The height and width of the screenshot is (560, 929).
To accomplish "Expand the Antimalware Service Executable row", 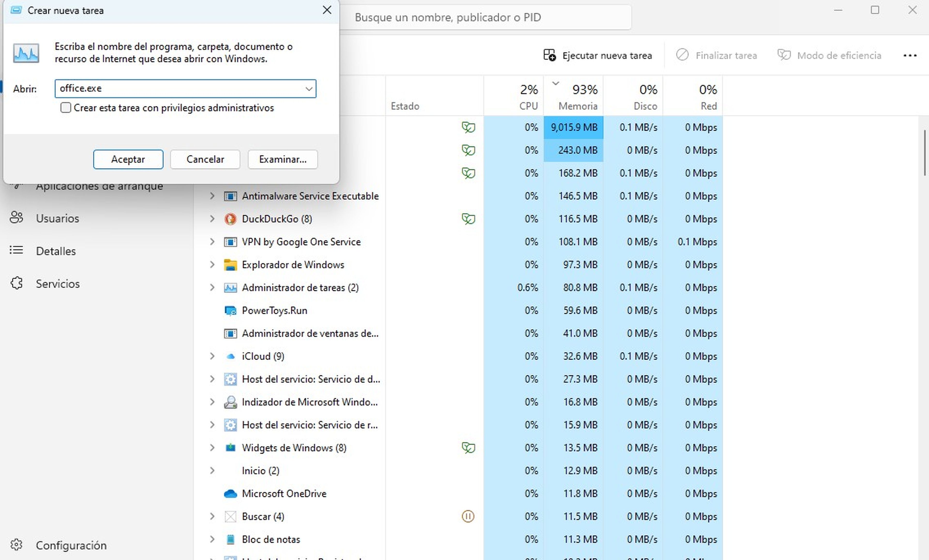I will 212,196.
